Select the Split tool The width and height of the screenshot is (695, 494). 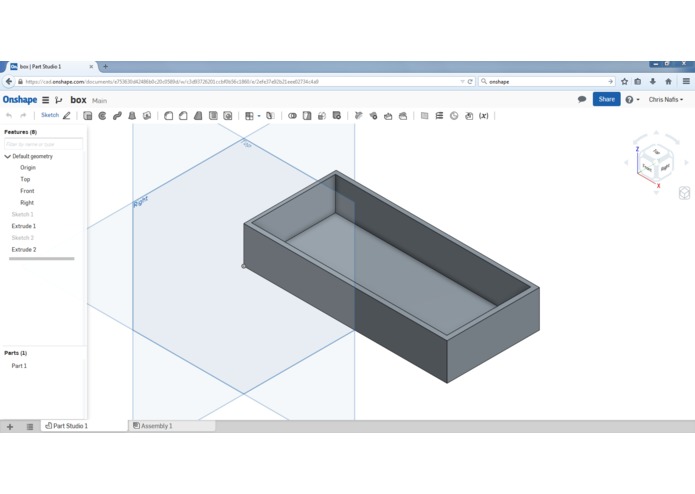pyautogui.click(x=307, y=116)
